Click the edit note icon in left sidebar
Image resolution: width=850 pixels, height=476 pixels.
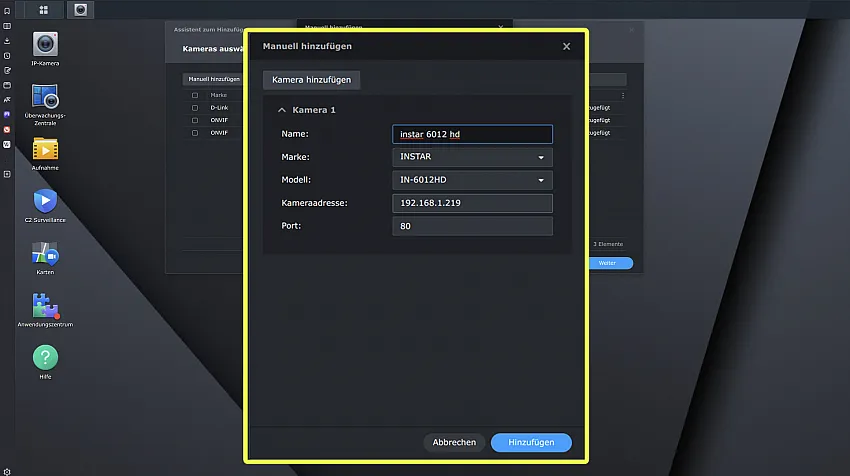tap(7, 70)
